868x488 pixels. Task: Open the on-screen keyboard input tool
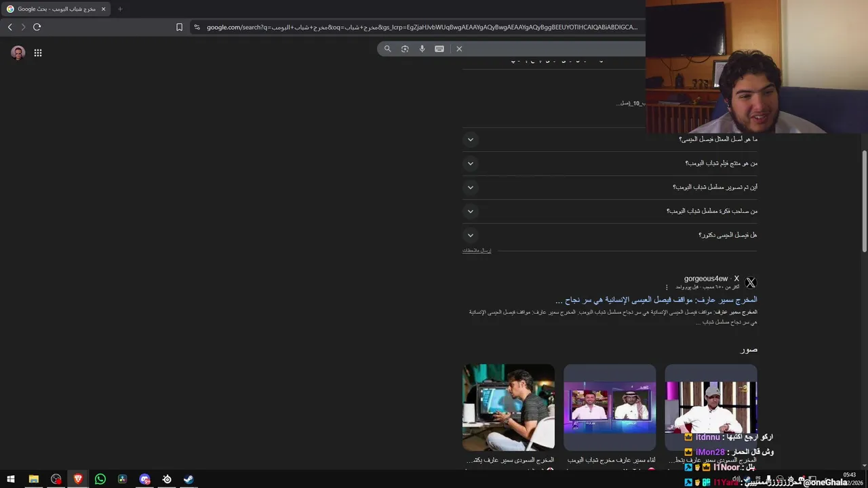439,49
